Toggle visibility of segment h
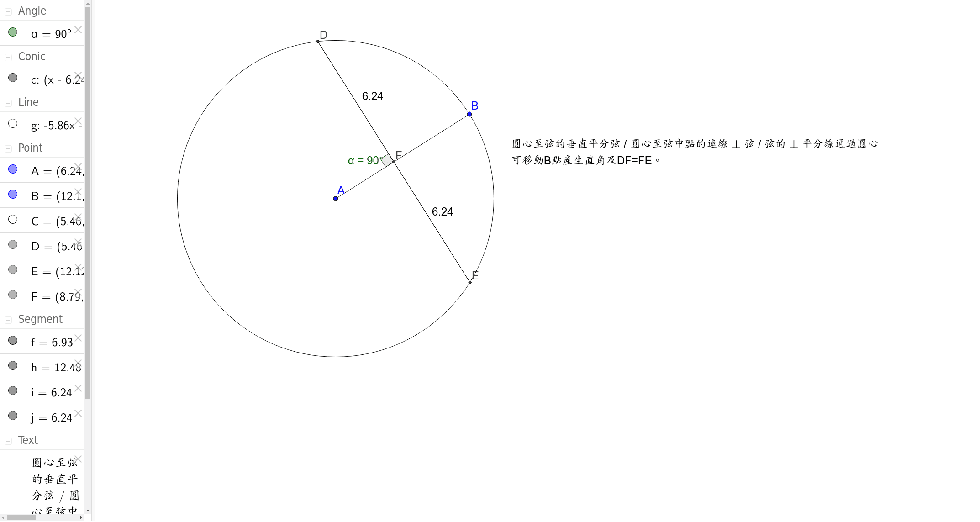980x522 pixels. coord(13,366)
